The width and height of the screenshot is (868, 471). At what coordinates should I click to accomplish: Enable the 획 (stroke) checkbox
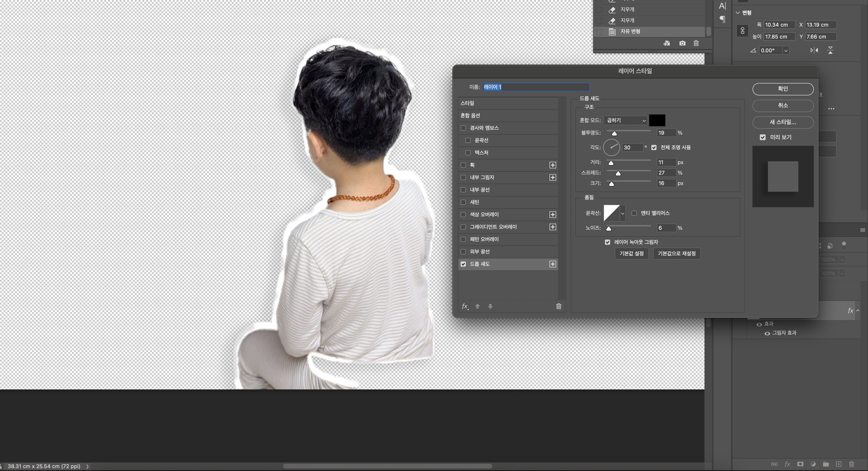(463, 165)
